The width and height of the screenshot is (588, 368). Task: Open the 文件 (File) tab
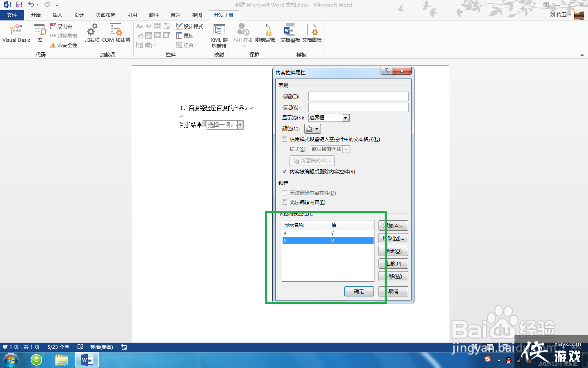12,15
